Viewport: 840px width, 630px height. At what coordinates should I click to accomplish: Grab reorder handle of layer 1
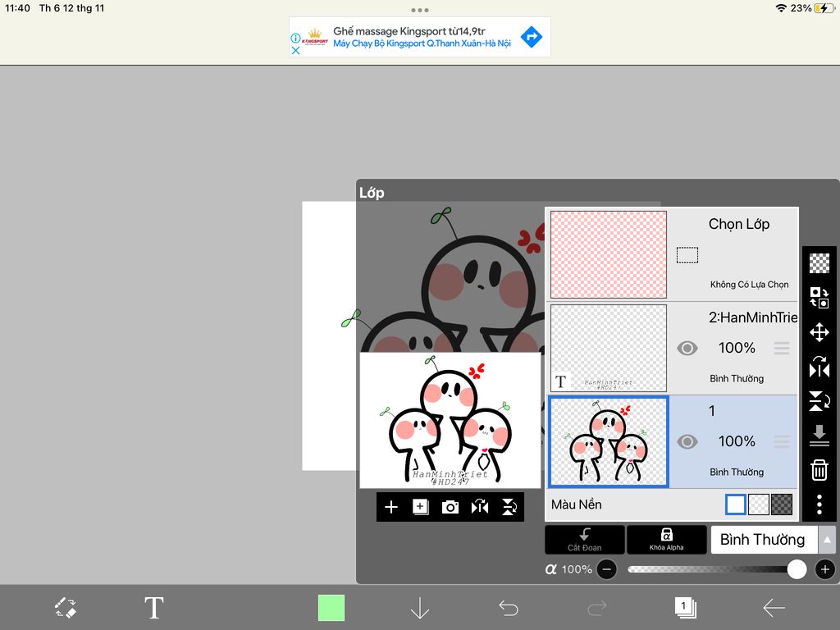[782, 442]
